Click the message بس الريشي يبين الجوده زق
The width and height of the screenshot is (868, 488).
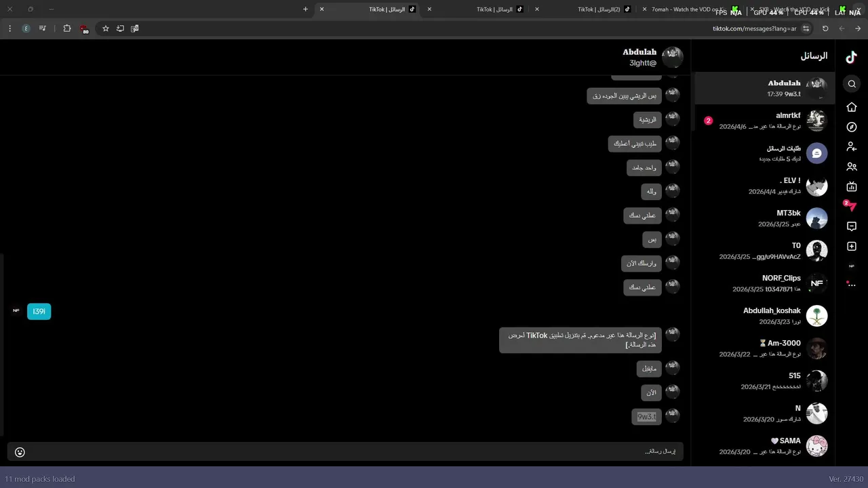(624, 96)
